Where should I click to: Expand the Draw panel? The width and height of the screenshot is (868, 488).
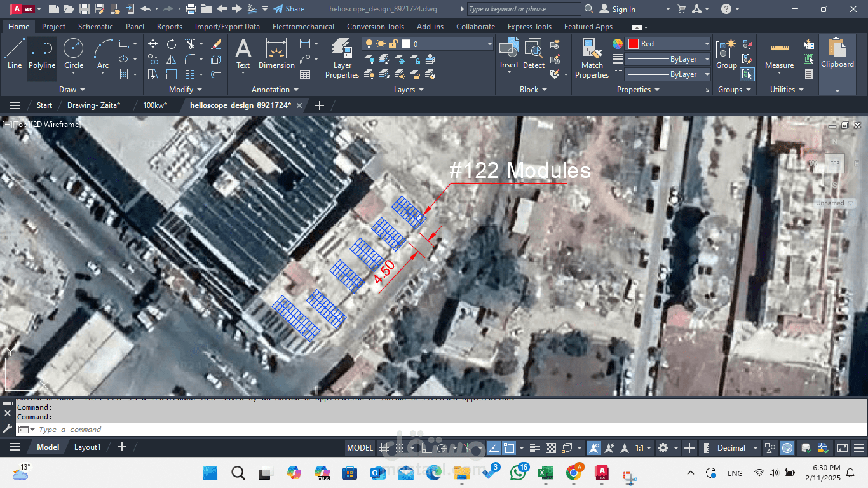72,90
